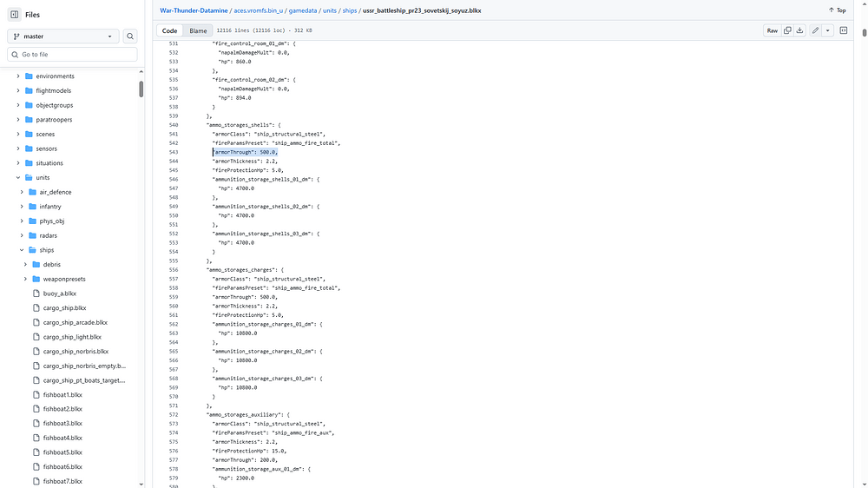The height and width of the screenshot is (488, 868).
Task: Open the symbols panel icon
Action: pos(843,30)
